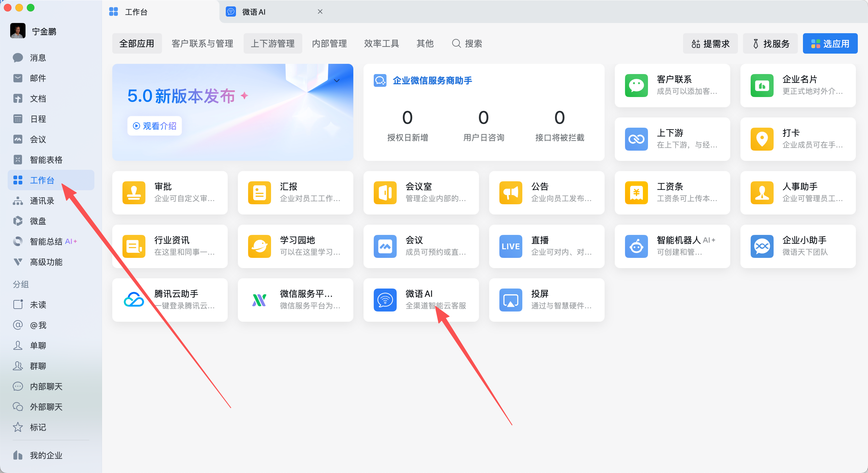Screen dimensions: 868x473
Task: Open the 学习园地 learning icon
Action: (260, 246)
